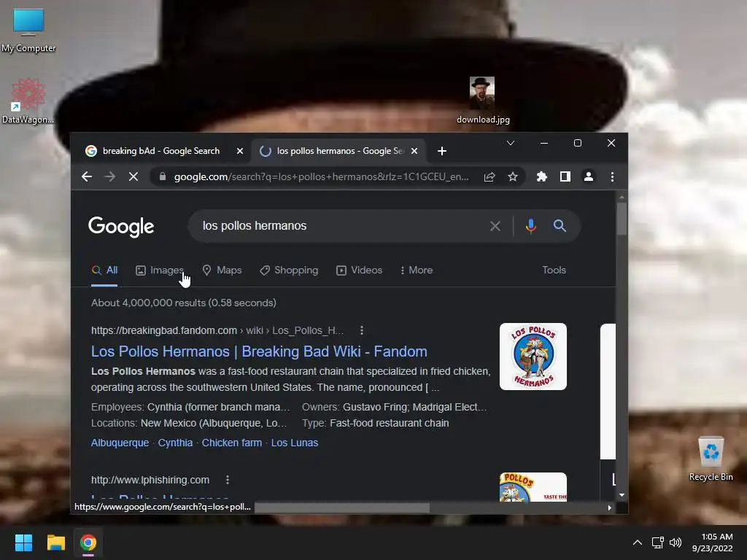Image resolution: width=747 pixels, height=560 pixels.
Task: Expand the More search categories menu
Action: [x=417, y=270]
